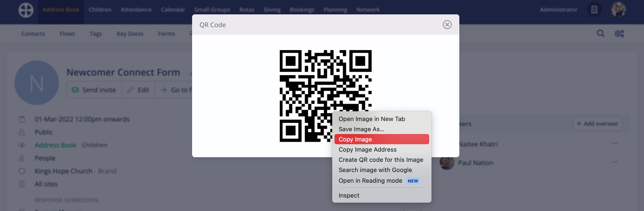644x211 pixels.
Task: Click the calendar icon beside the date
Action: (22, 119)
